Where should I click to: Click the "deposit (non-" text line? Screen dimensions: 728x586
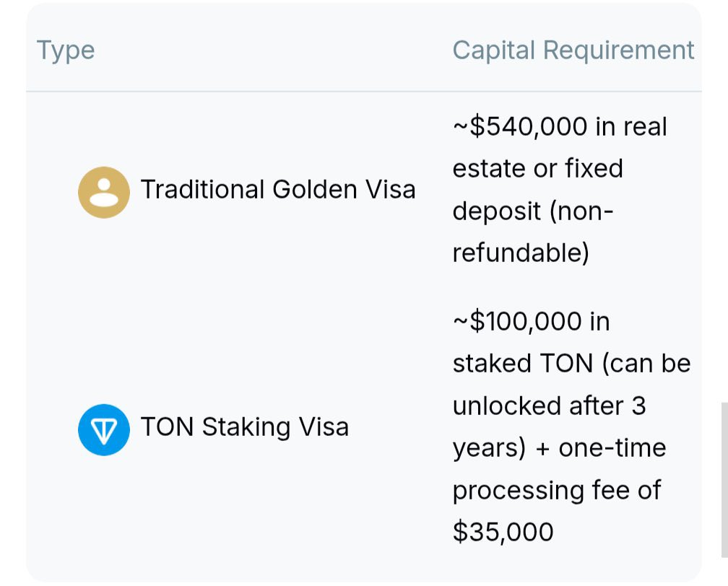click(533, 211)
